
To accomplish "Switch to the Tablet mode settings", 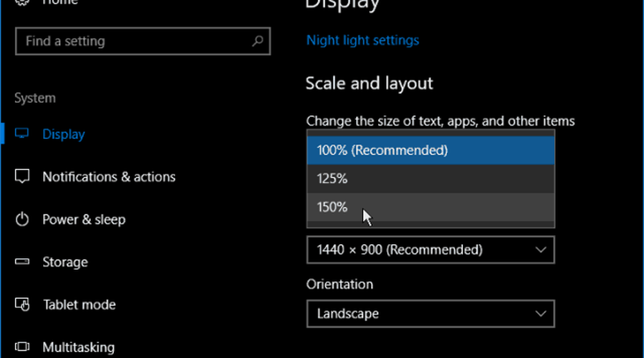I will [x=79, y=305].
